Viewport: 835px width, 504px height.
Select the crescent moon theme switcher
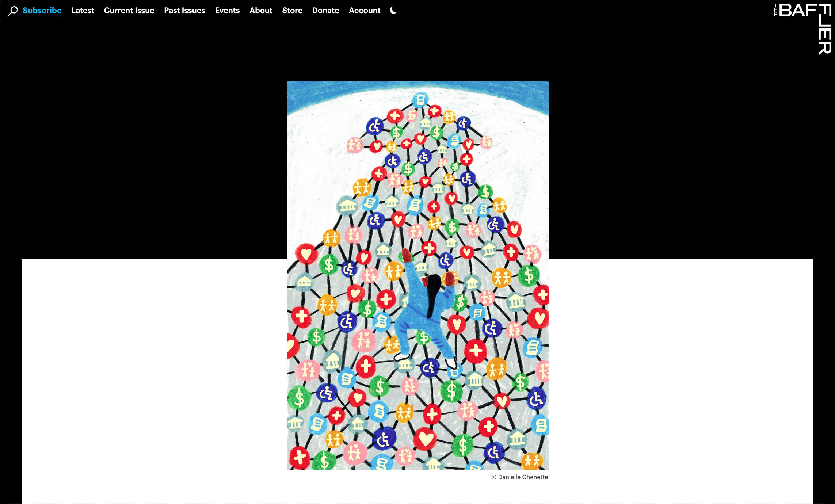pos(392,11)
